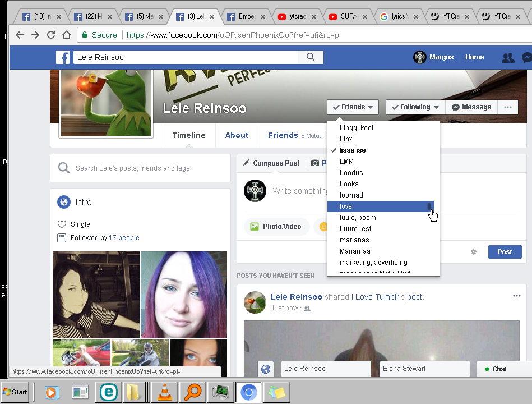Screen dimensions: 532x404
Task: Click the browser Back arrow
Action: (x=20, y=35)
